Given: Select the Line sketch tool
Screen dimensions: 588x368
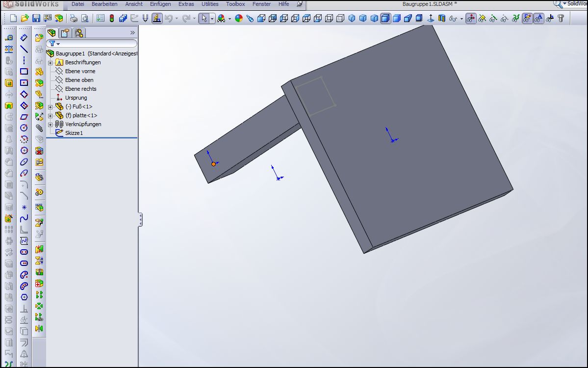Looking at the screenshot, I should (x=24, y=49).
